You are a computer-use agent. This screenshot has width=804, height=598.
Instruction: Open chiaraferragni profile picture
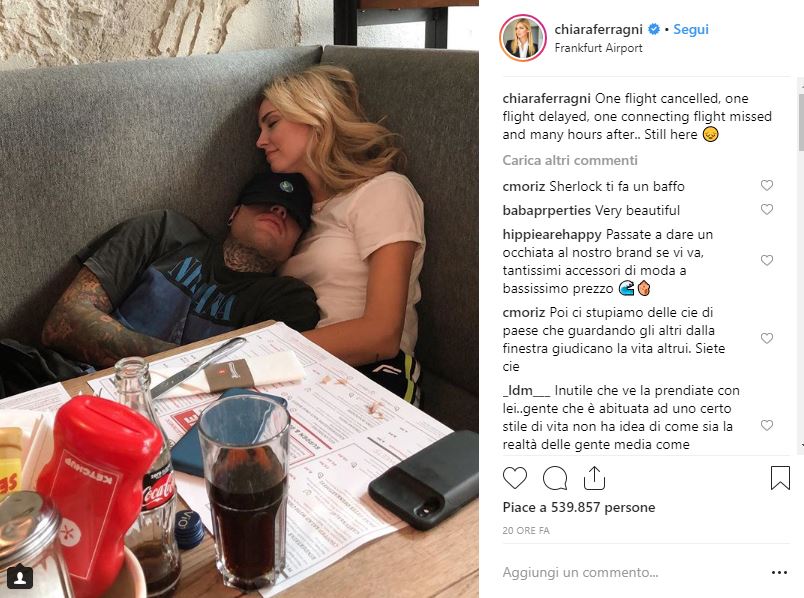point(522,38)
